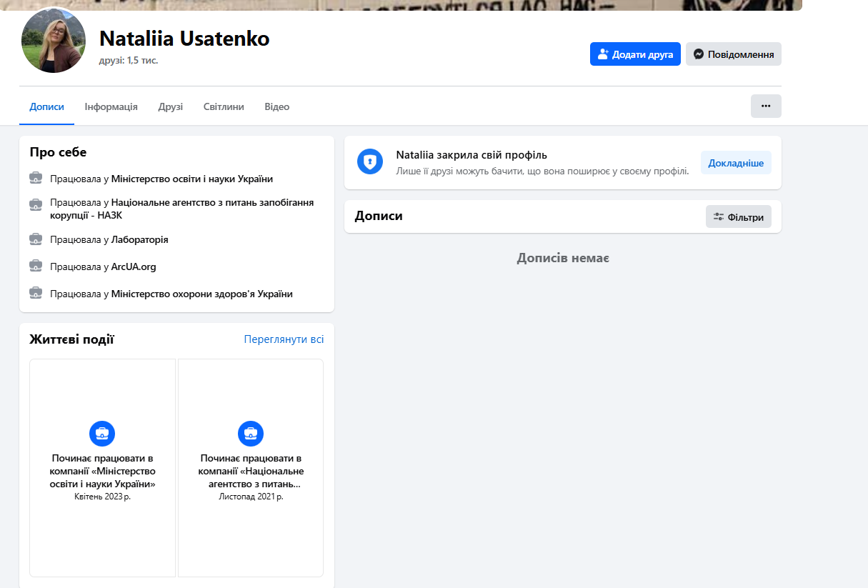The image size is (868, 588).
Task: Click briefcase icon next to ArcUA.org entry
Action: 35,266
